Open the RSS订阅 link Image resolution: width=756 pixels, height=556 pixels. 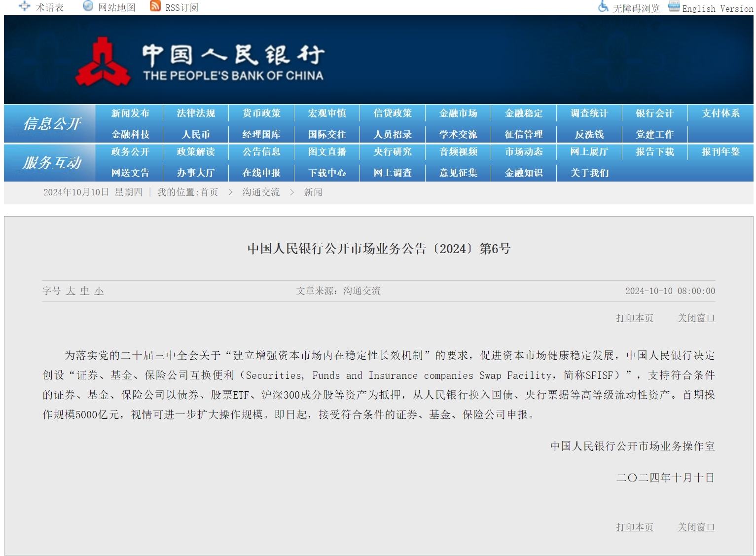click(182, 7)
